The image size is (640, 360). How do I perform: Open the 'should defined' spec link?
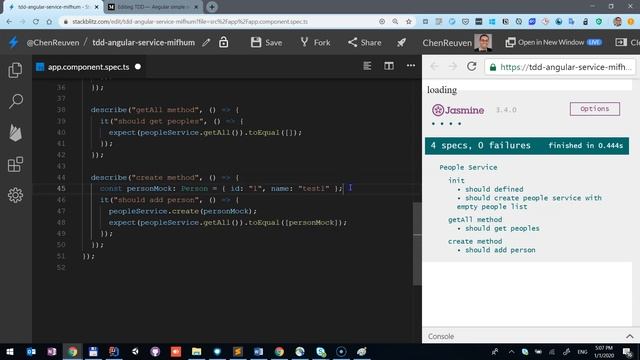494,189
